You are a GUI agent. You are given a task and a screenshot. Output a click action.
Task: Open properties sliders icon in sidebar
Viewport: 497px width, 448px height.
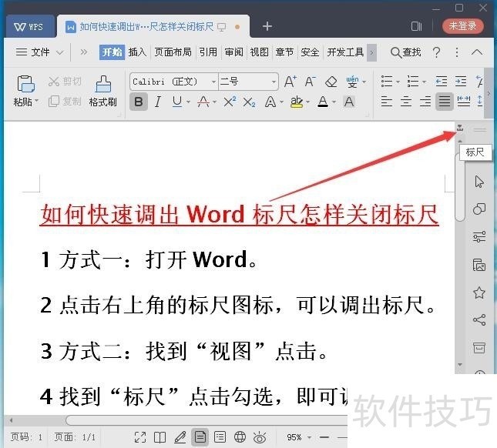coord(479,236)
